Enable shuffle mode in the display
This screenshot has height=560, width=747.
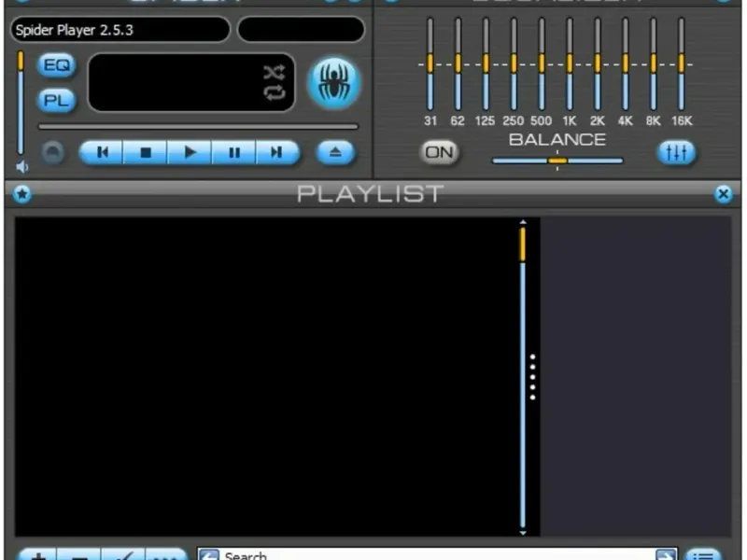[x=275, y=73]
